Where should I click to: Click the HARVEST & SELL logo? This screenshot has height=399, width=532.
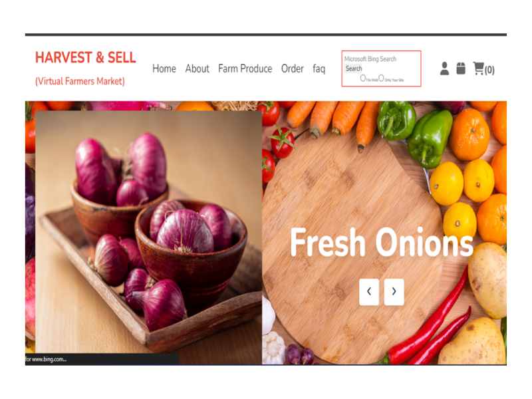(x=86, y=57)
